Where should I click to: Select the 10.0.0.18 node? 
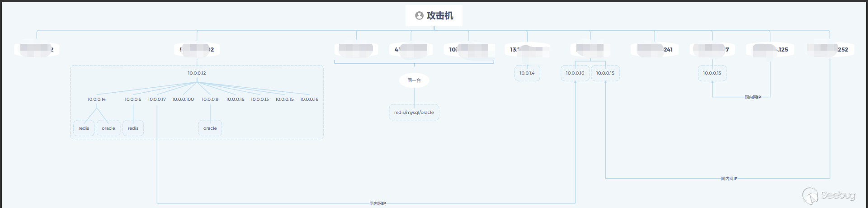(x=235, y=99)
